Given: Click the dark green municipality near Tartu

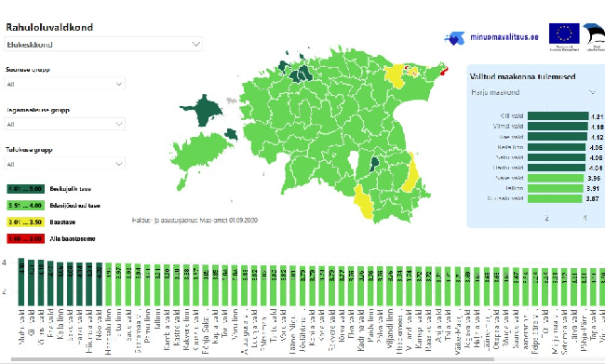Looking at the screenshot, I should (374, 165).
